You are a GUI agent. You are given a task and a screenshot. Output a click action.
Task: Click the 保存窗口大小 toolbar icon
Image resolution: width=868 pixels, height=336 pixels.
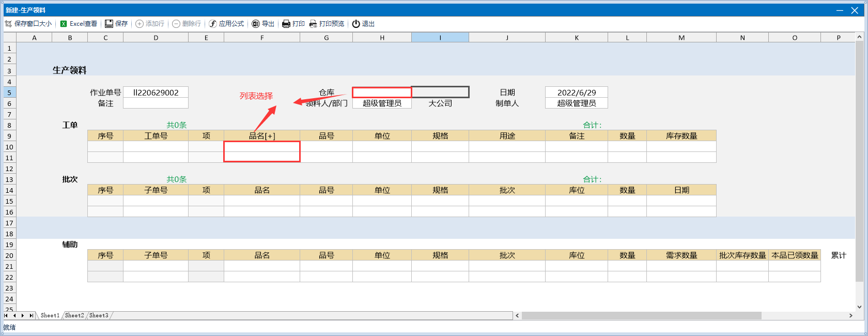8,24
